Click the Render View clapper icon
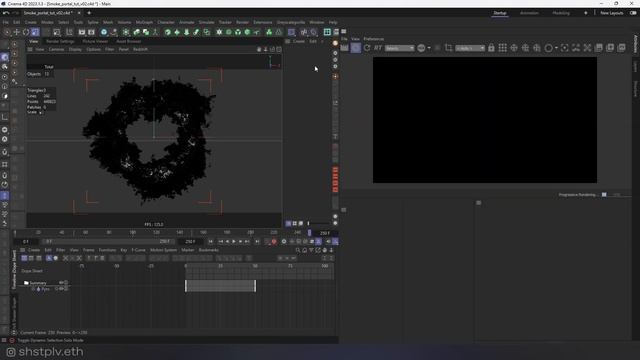Viewport: 640px width, 360px height. (82, 32)
